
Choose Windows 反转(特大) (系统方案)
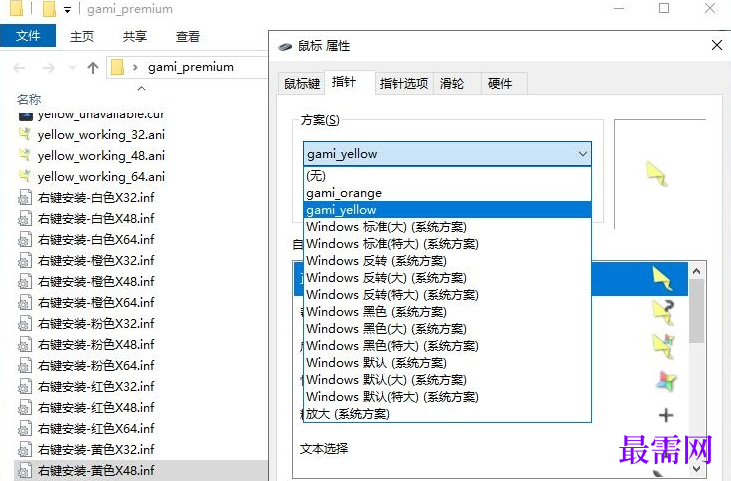(447, 295)
